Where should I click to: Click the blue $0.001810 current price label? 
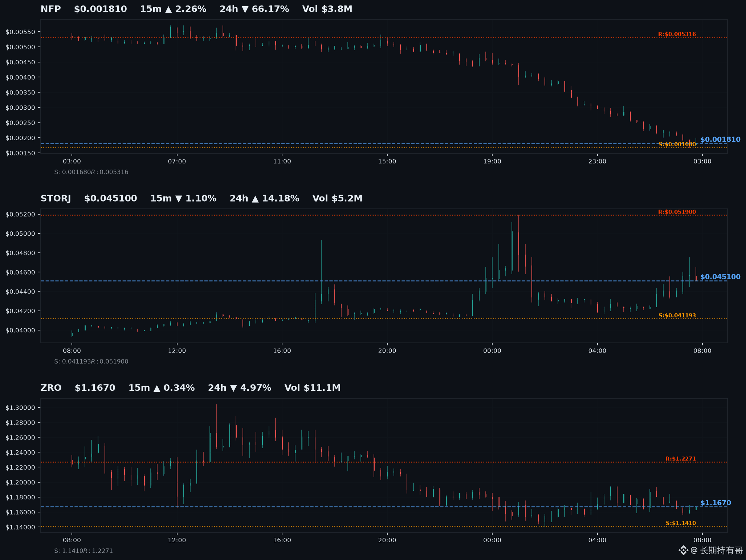tap(720, 139)
